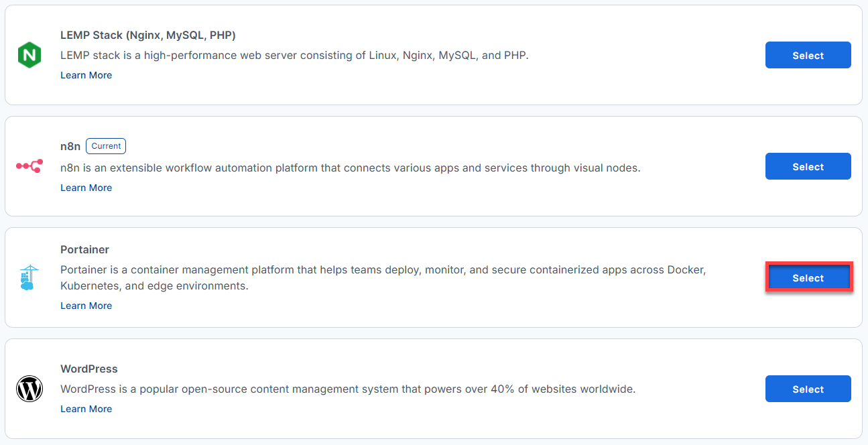This screenshot has height=445, width=868.
Task: Select the LEMP Stack application
Action: point(808,55)
